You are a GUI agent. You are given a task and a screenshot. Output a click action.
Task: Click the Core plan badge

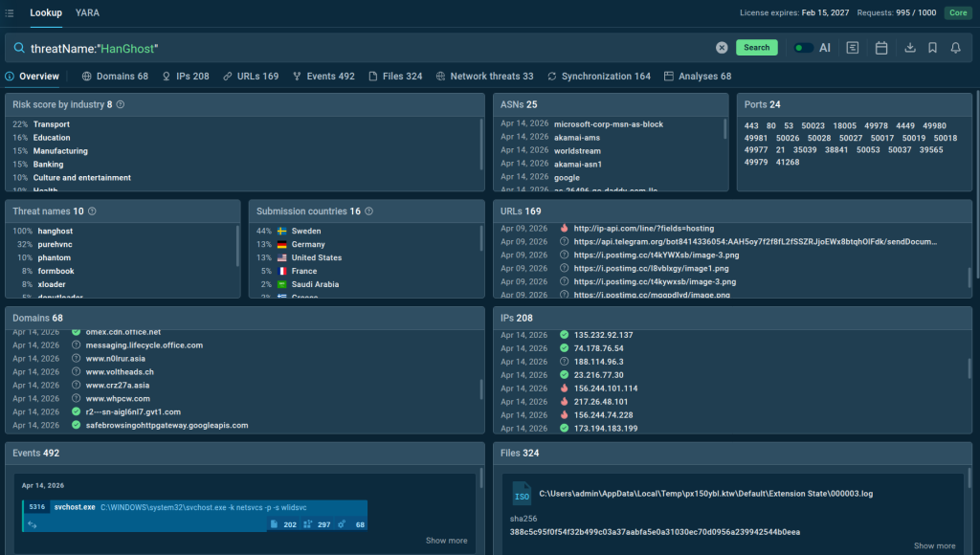point(957,12)
